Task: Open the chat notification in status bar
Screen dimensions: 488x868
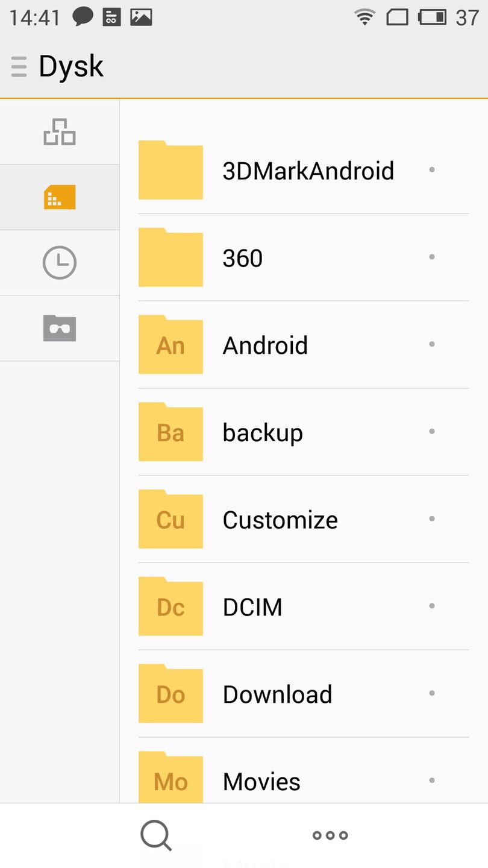Action: 83,17
